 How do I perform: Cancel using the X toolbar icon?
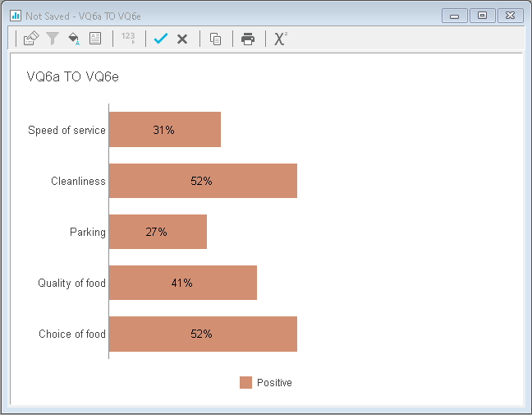(x=182, y=39)
